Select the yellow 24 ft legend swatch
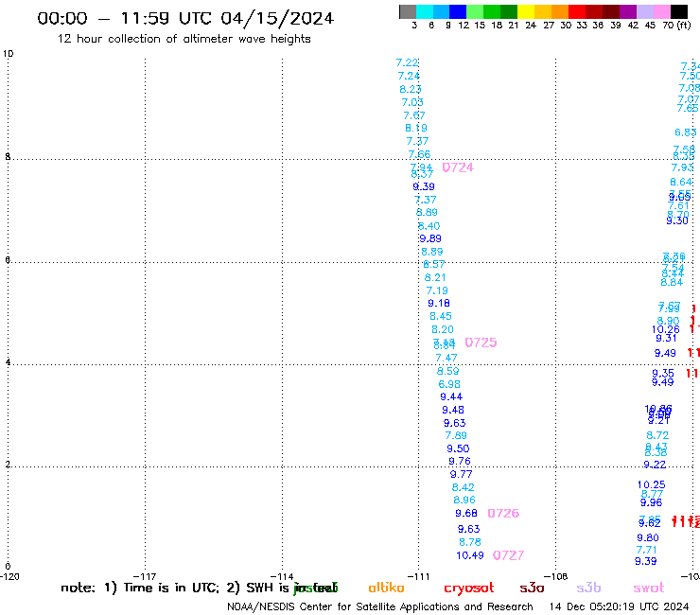The width and height of the screenshot is (700, 615). 526,11
